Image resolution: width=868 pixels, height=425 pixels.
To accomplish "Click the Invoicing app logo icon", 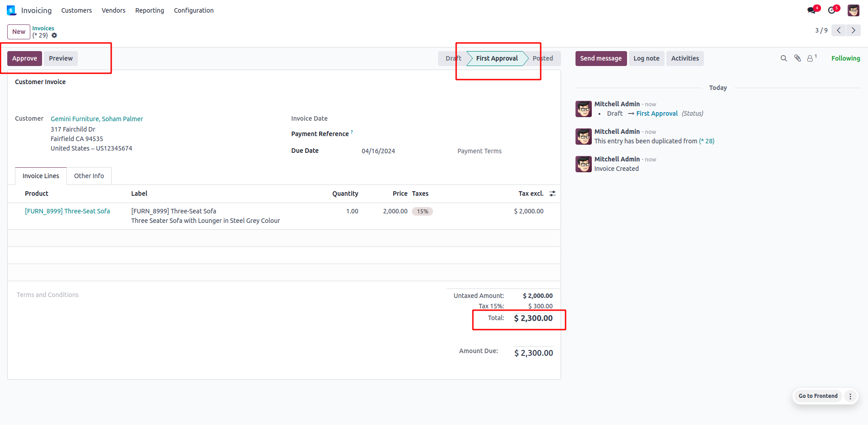I will [11, 10].
